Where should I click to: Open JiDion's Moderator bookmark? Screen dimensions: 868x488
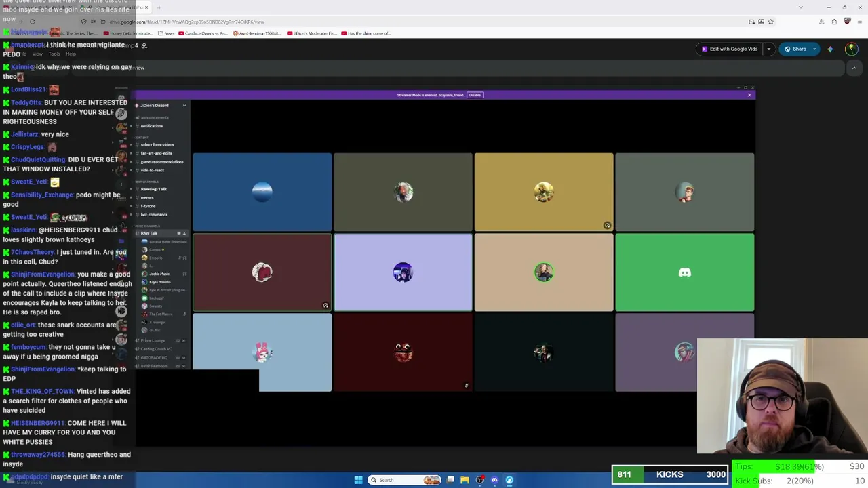[x=313, y=33]
